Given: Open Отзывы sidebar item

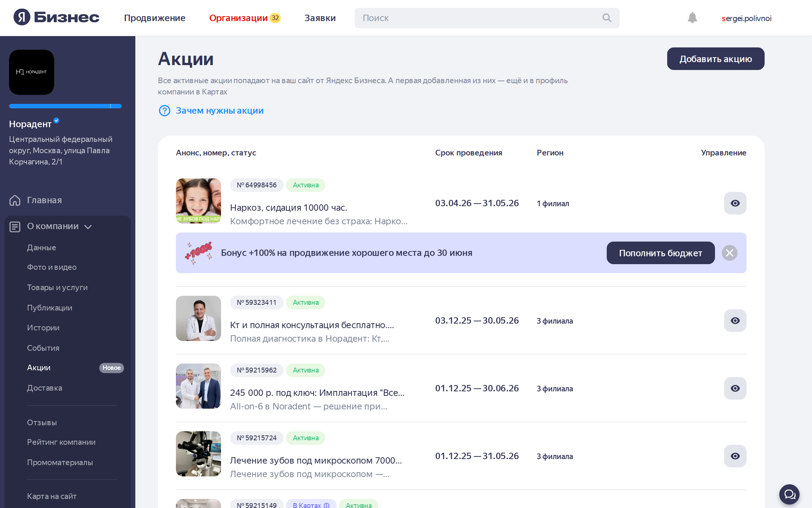Looking at the screenshot, I should [42, 423].
